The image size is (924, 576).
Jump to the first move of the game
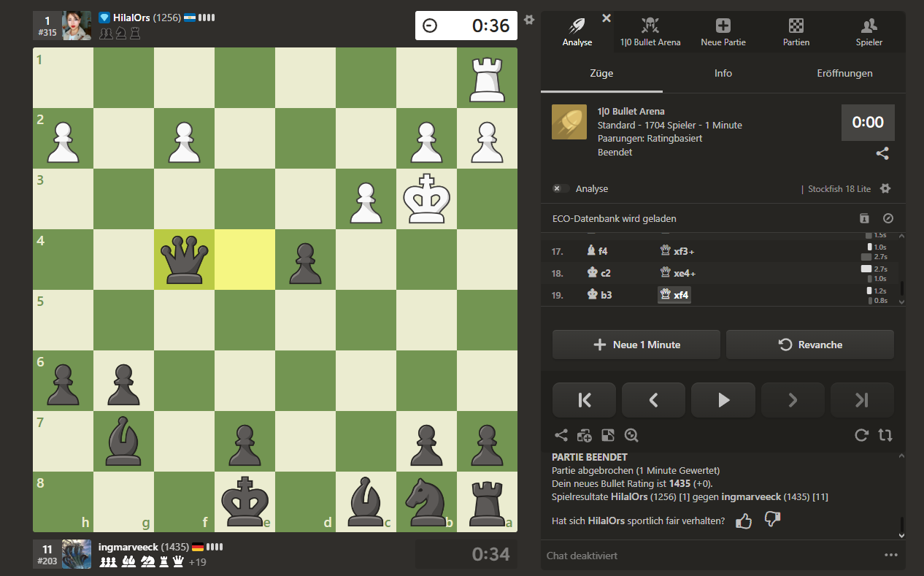click(584, 399)
